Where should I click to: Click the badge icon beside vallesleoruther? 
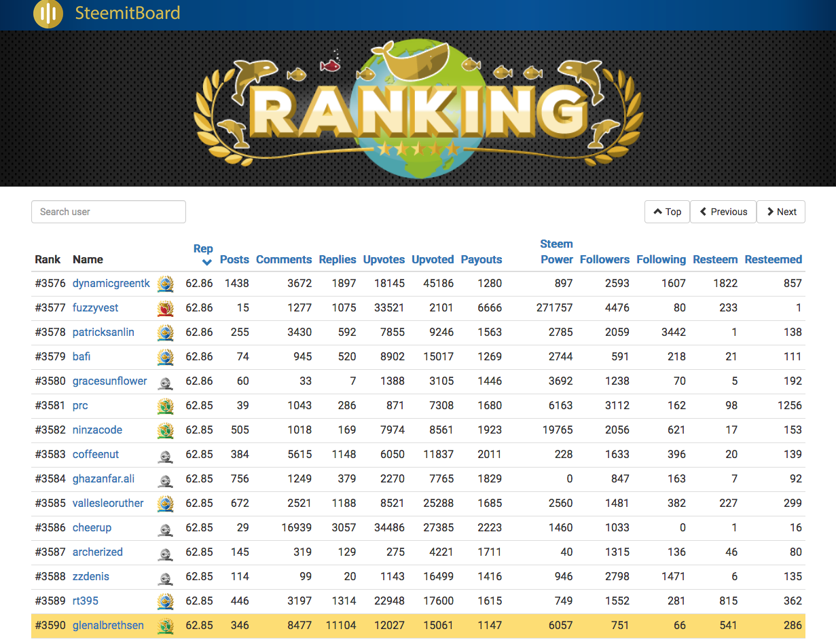coord(165,504)
